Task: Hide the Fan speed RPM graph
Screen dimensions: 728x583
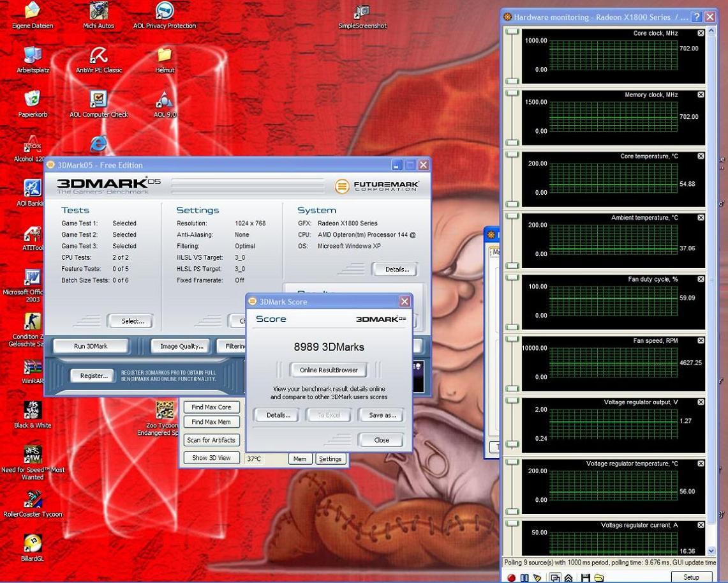Action: click(701, 340)
